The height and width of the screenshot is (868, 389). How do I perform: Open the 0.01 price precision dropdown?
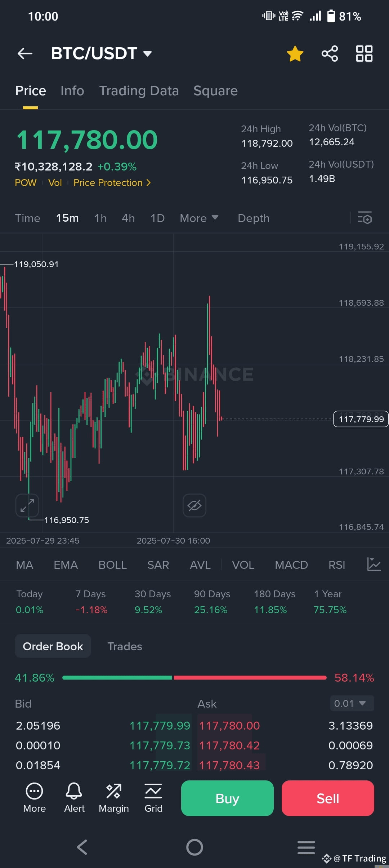click(x=352, y=703)
